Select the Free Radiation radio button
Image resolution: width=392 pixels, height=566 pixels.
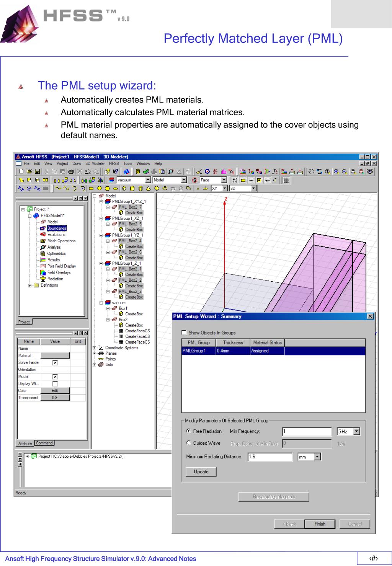pyautogui.click(x=188, y=431)
